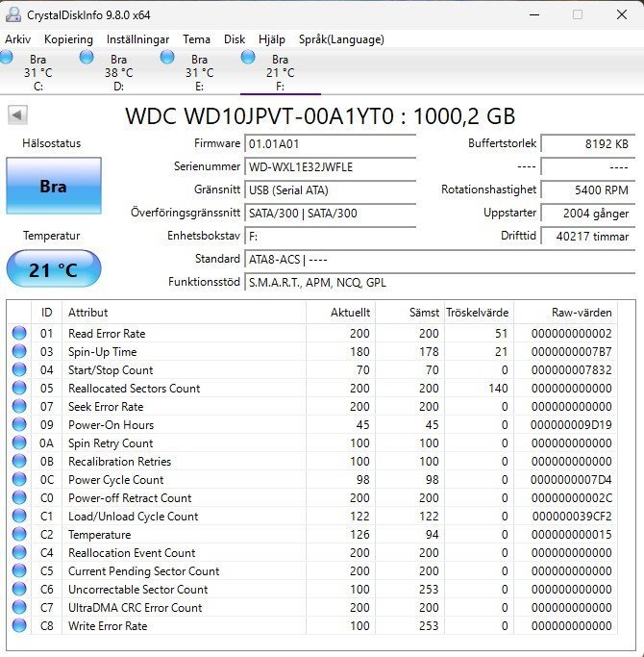Click the health orb above drive D:
Screen dimensions: 644x657
pos(87,58)
